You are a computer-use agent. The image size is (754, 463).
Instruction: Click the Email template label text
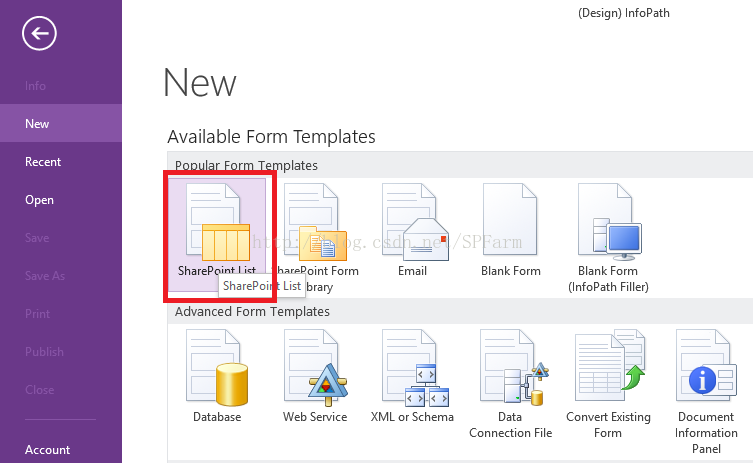tap(413, 271)
